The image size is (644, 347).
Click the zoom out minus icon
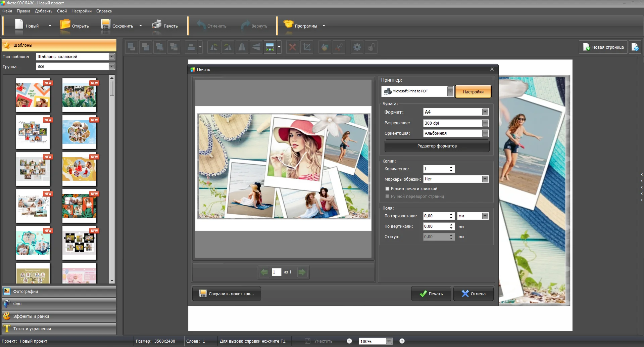coord(349,341)
